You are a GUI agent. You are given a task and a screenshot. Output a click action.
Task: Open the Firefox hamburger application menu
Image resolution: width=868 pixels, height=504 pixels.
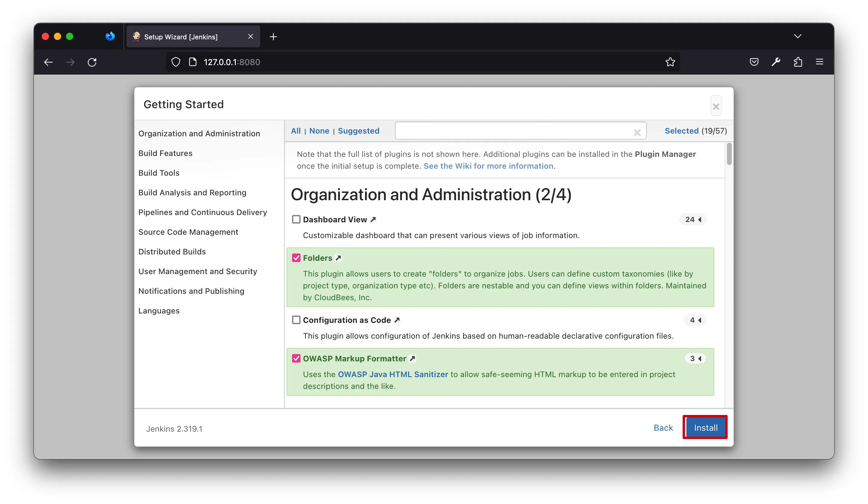point(820,62)
